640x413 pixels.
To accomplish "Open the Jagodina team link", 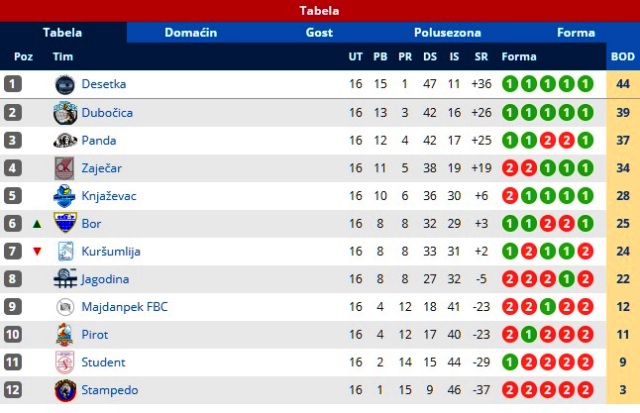I will tap(105, 279).
